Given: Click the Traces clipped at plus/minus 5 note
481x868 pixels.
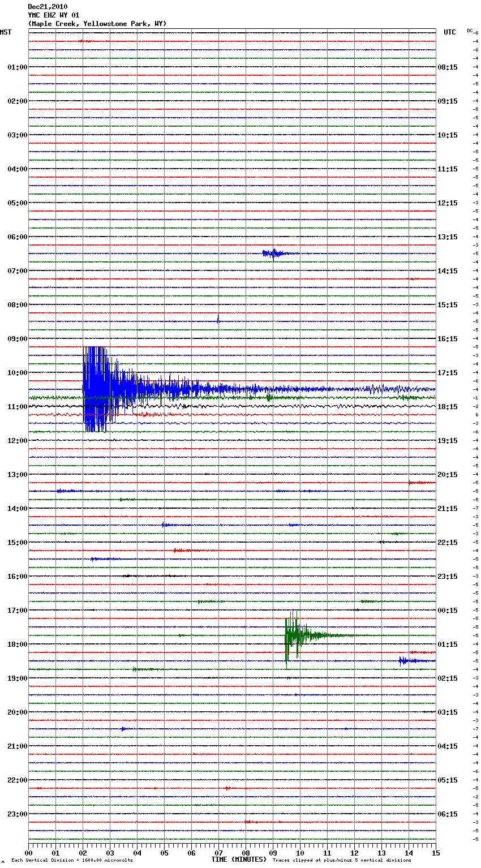Looking at the screenshot, I should (342, 861).
